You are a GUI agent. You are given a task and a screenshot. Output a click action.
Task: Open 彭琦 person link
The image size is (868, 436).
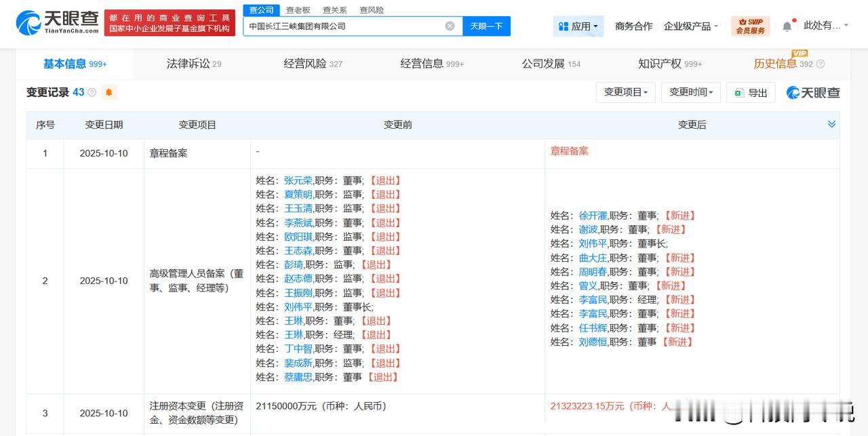pyautogui.click(x=293, y=264)
